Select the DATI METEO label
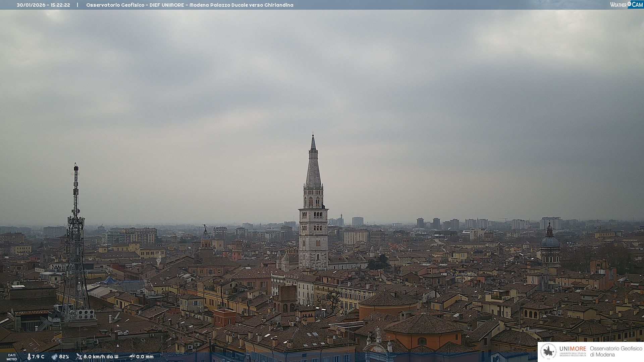This screenshot has height=362, width=644. point(12,357)
